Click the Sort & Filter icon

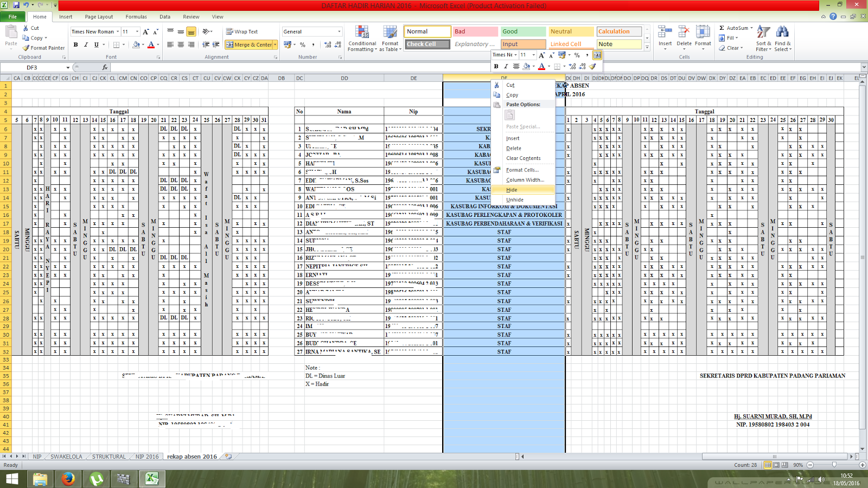[762, 38]
